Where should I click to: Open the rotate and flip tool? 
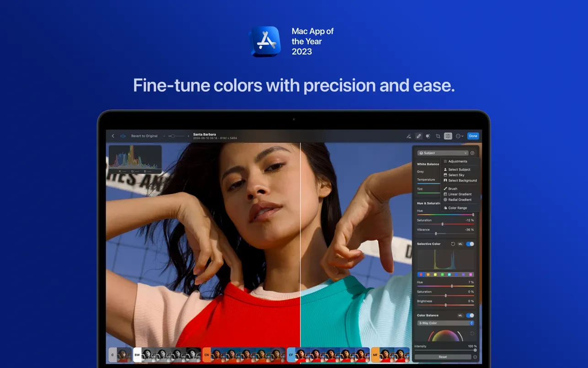point(429,136)
